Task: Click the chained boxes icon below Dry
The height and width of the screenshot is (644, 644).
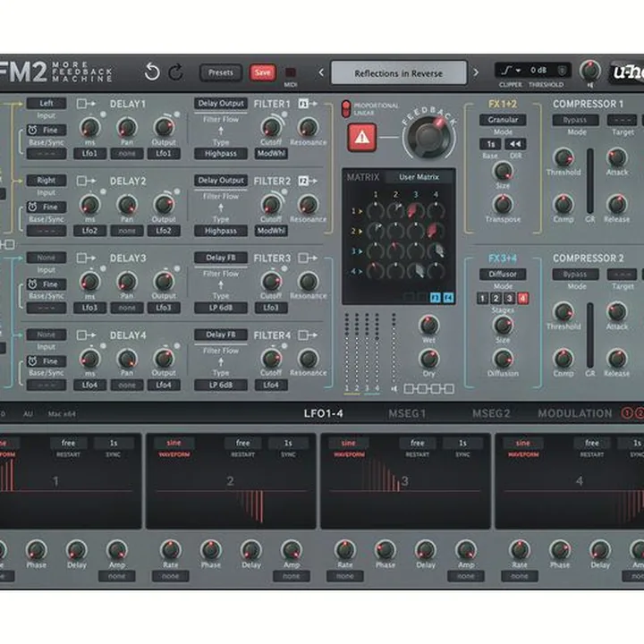Action: 429,388
